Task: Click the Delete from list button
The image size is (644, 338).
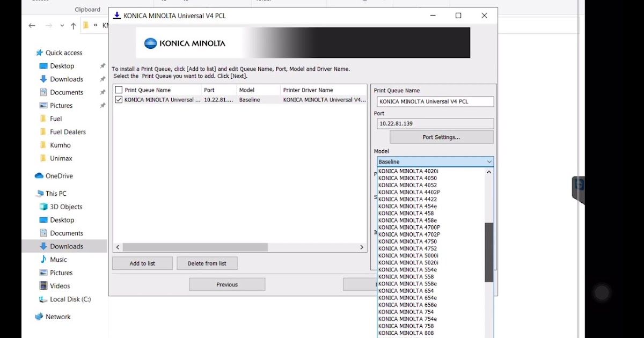Action: click(x=207, y=263)
